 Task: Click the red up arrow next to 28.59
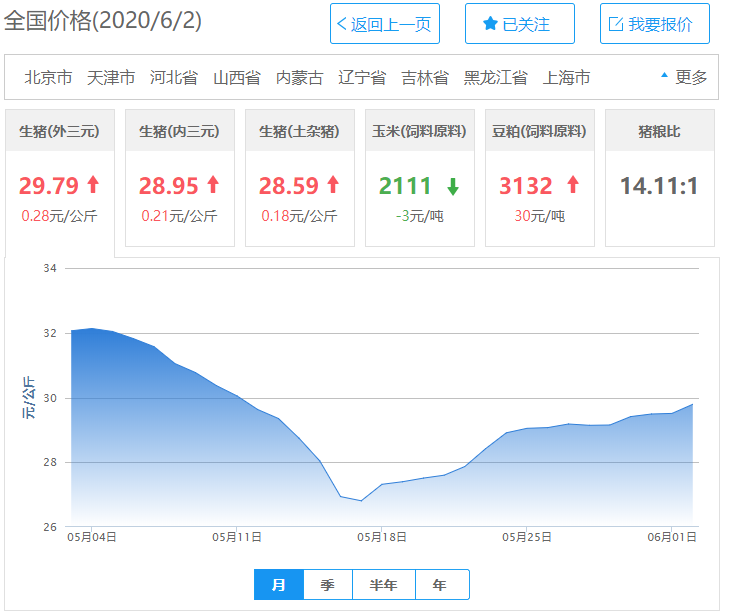pyautogui.click(x=333, y=185)
